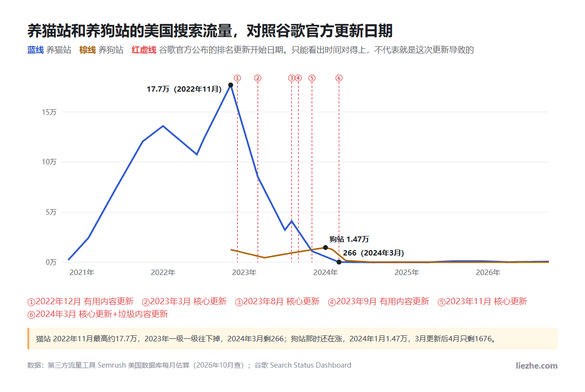Click the 5万 y-axis label
585x392 pixels.
51,212
